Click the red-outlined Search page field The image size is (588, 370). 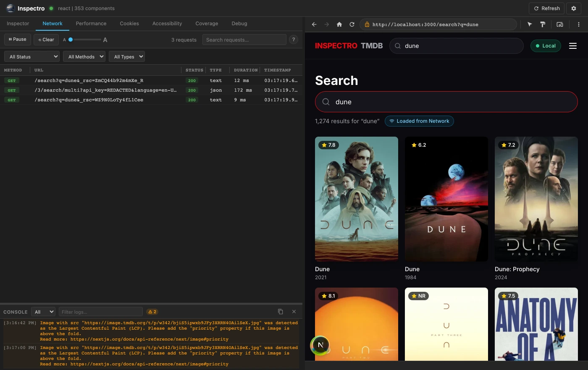(x=446, y=102)
